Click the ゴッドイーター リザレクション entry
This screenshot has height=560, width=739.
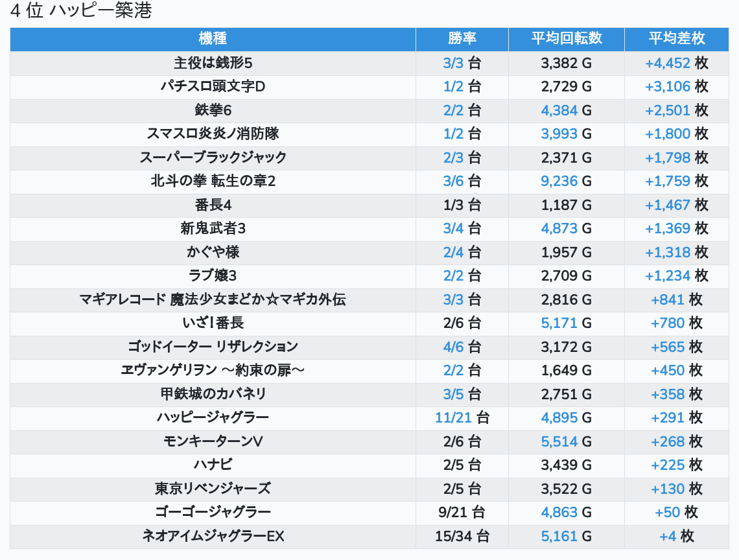tap(213, 347)
